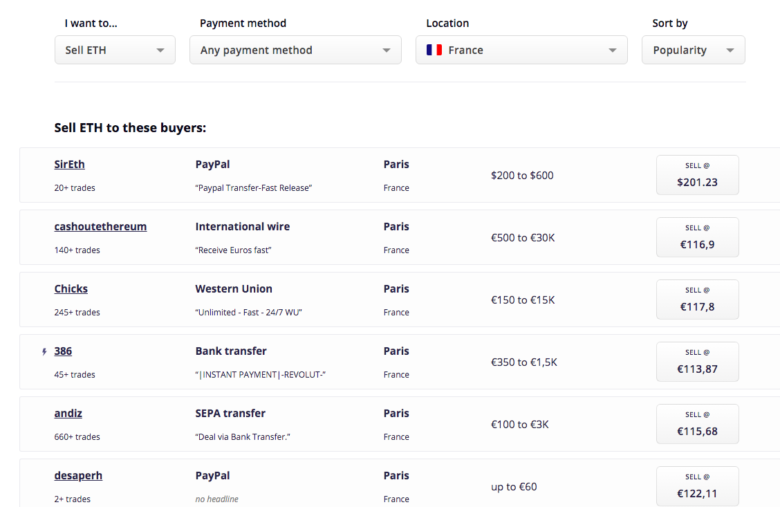780x507 pixels.
Task: Open the Payment method dropdown
Action: pos(295,50)
